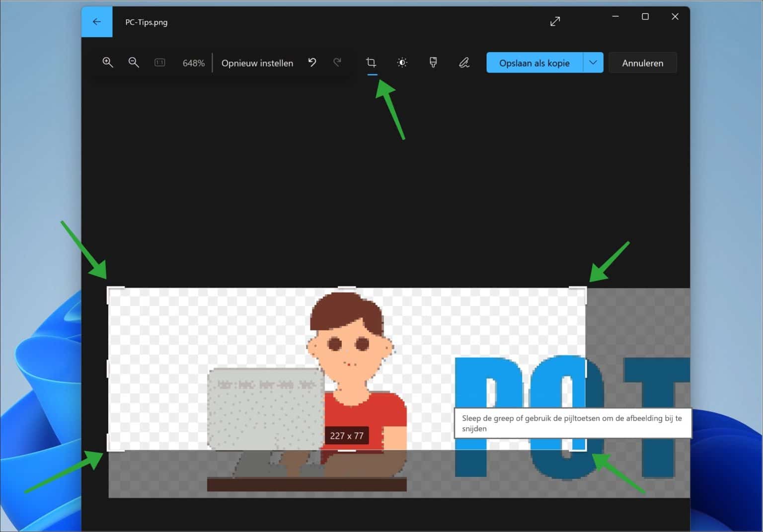The image size is (763, 532).
Task: Redo the reverted edit
Action: pos(338,63)
